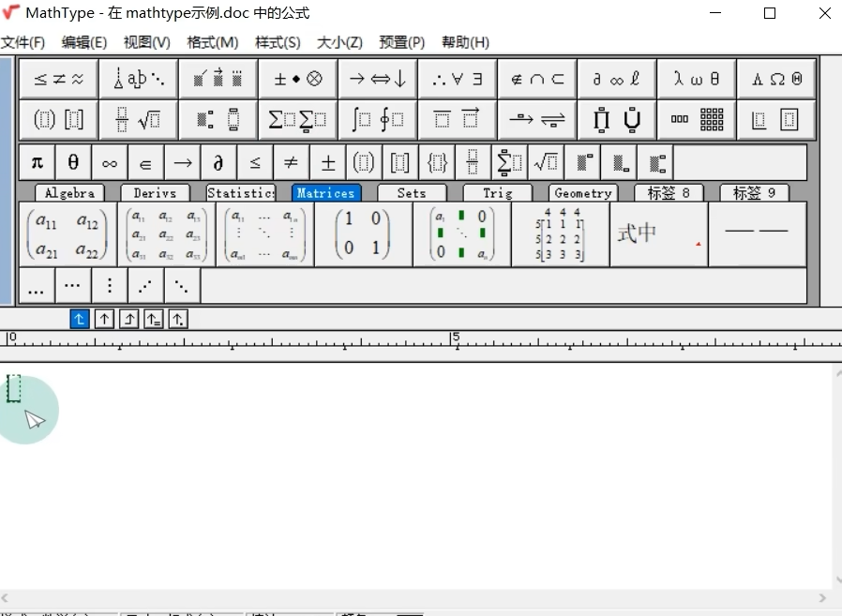Insert the labeled 3x3 bracket matrix

point(561,234)
